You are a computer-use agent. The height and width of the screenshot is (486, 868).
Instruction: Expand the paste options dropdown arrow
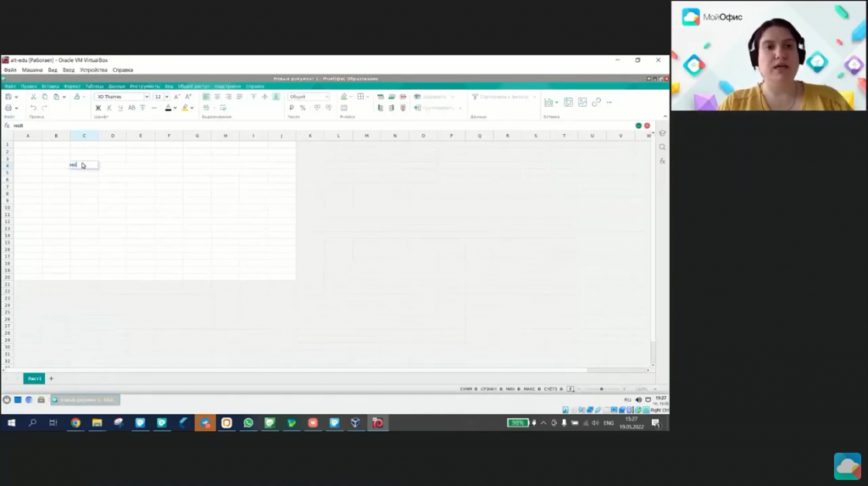point(64,97)
